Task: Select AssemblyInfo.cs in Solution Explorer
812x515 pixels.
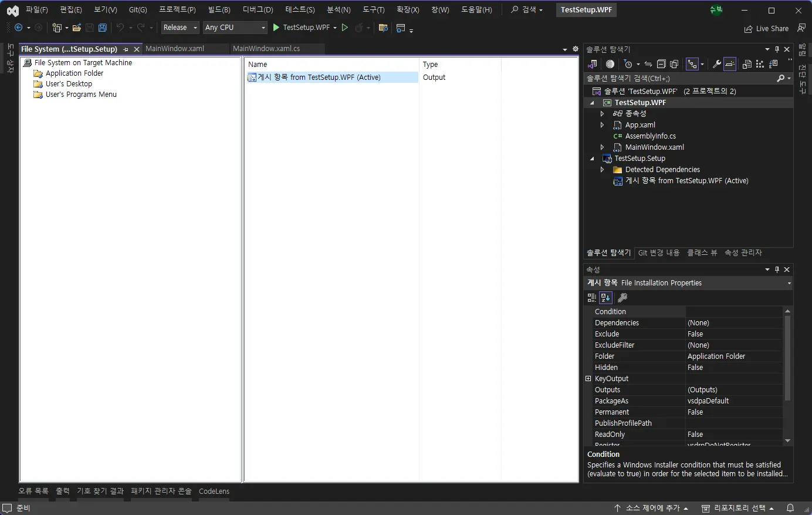Action: point(650,136)
